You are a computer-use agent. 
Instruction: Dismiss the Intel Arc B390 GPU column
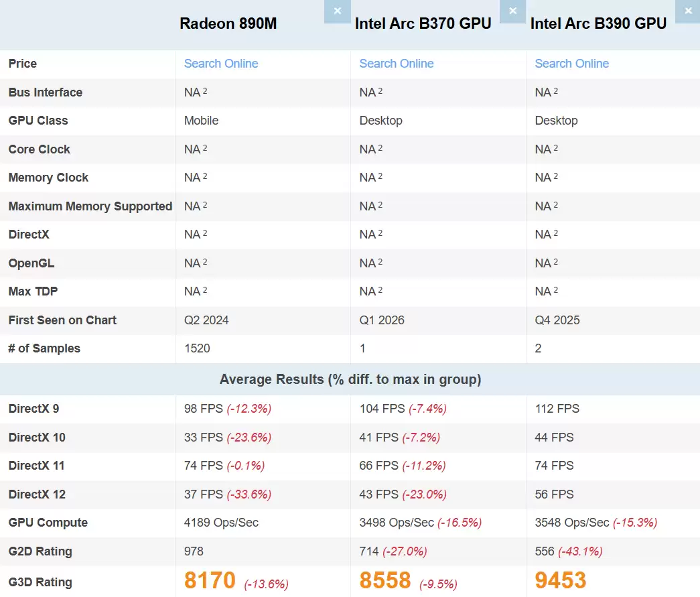coord(688,11)
